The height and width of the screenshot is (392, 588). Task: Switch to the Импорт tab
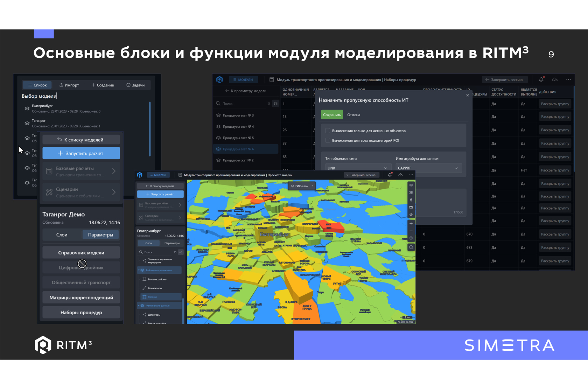(x=69, y=85)
